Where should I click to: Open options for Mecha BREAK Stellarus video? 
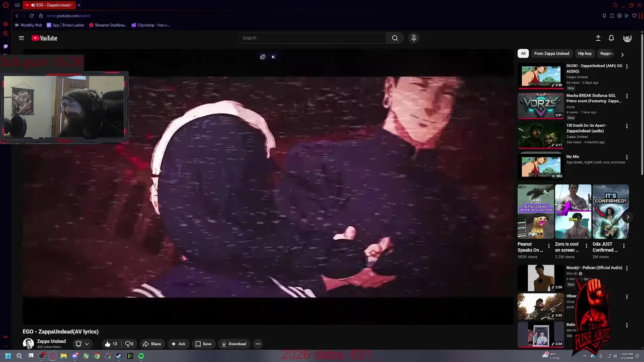(626, 96)
